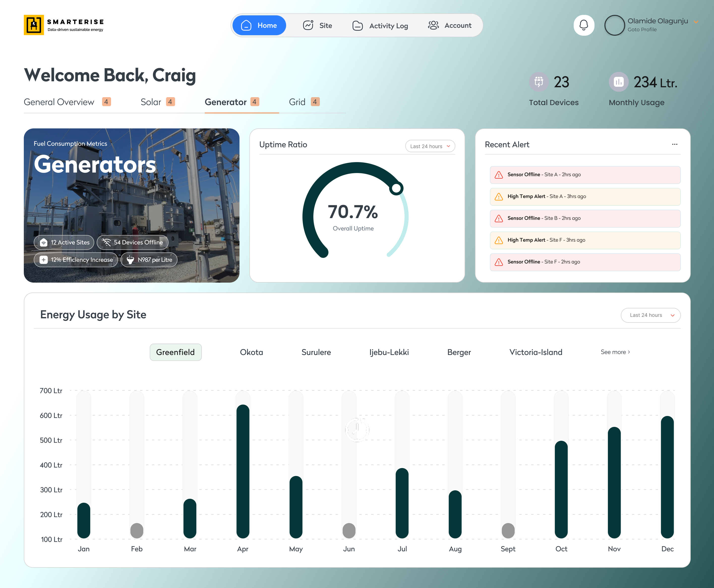
Task: Open Energy Usage Last 24 hours dropdown
Action: 651,315
